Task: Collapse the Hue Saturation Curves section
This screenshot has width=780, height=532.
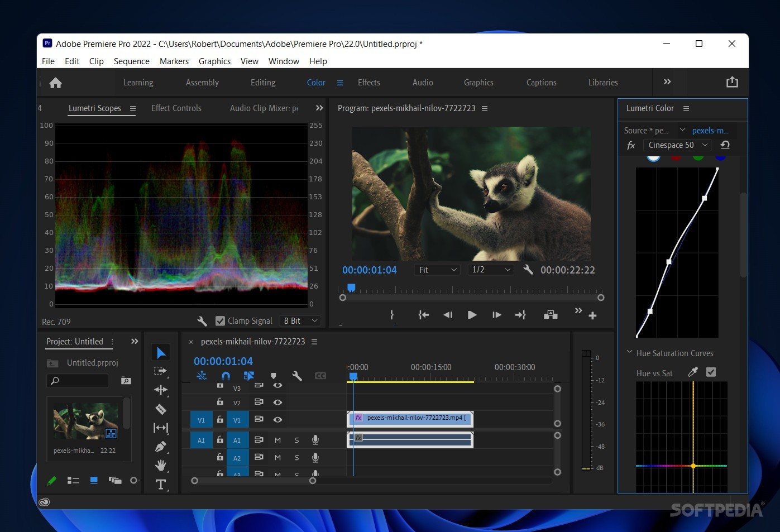Action: pos(630,352)
